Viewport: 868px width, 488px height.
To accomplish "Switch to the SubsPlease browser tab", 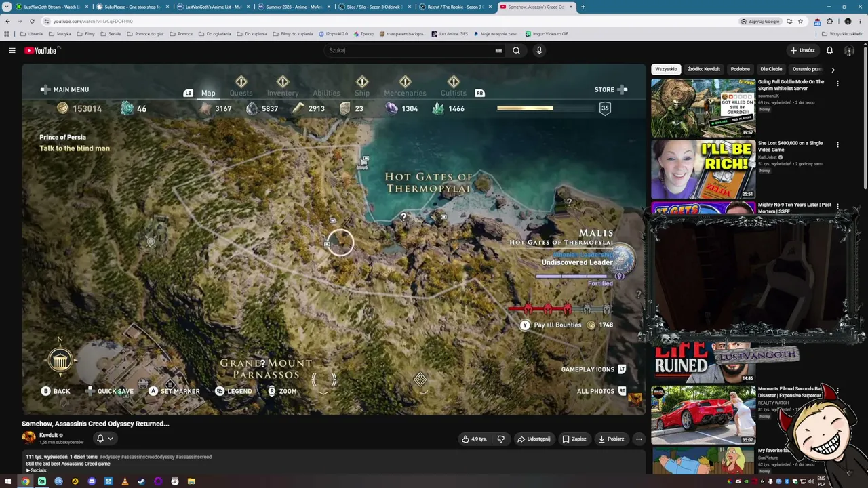I will [132, 7].
